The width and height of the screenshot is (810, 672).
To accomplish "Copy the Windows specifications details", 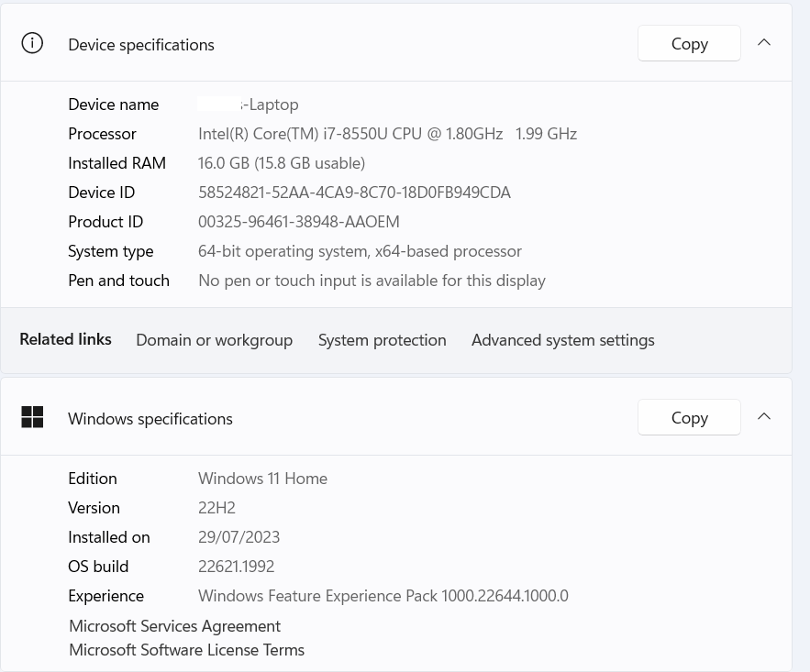I will point(689,417).
